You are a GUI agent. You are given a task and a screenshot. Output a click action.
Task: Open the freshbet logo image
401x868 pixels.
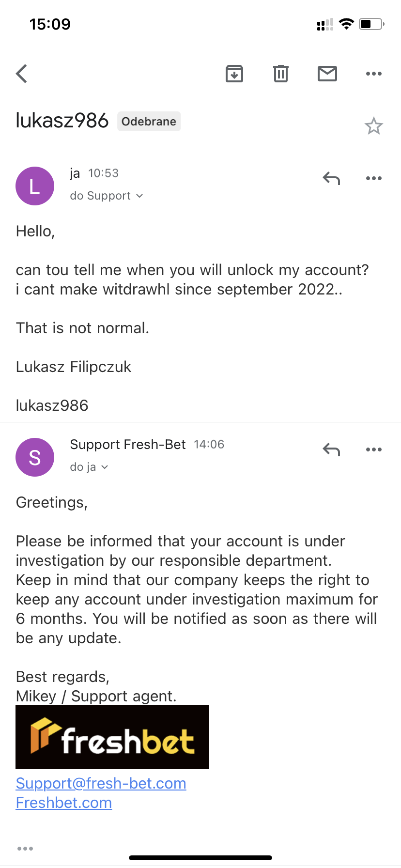coord(112,737)
